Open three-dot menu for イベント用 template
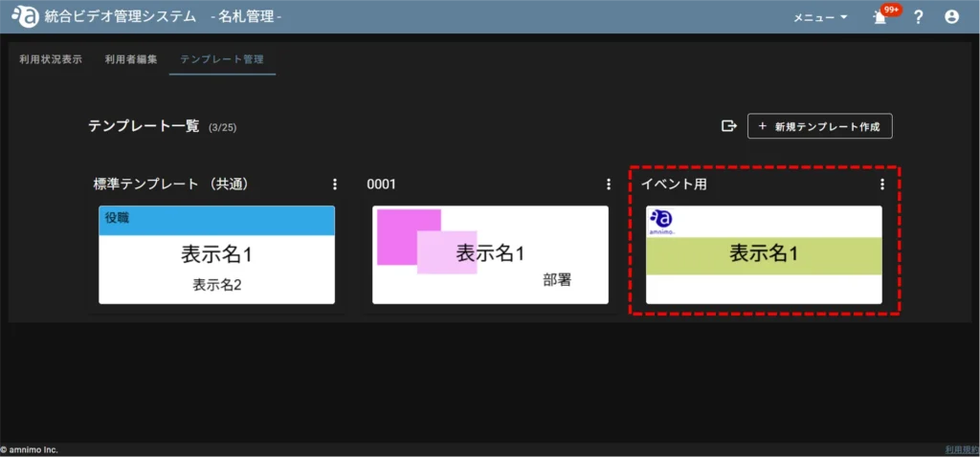The height and width of the screenshot is (457, 980). (x=882, y=185)
